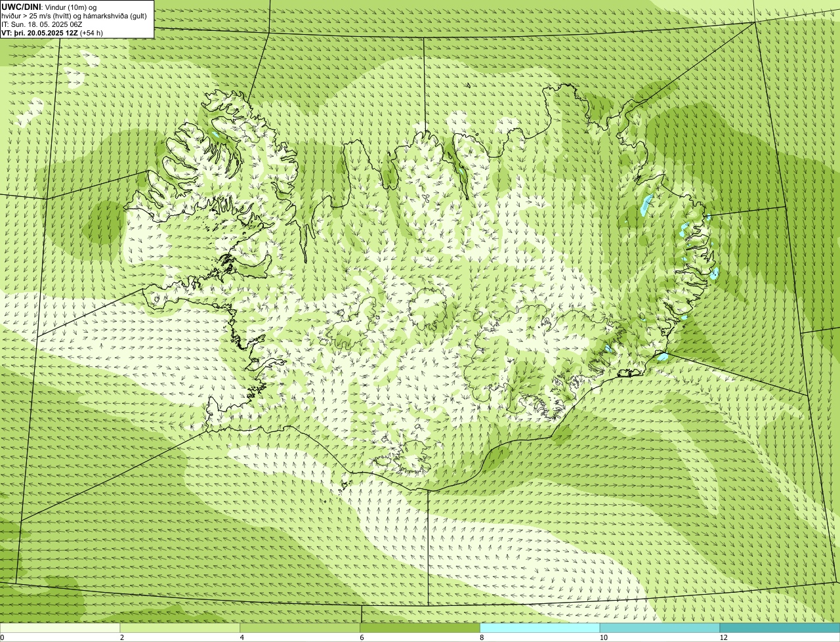The width and height of the screenshot is (840, 642).
Task: Click the 'IT: Sun. 18. 05. 2025 06Z' line
Action: pyautogui.click(x=42, y=24)
